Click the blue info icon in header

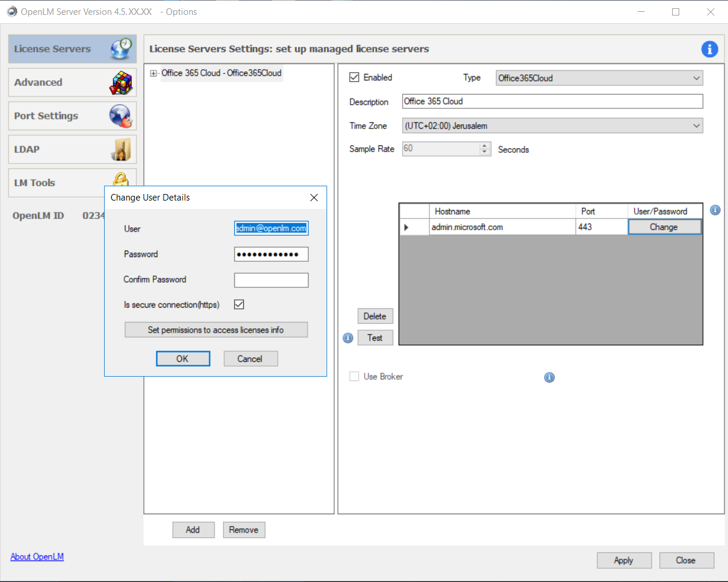click(710, 49)
